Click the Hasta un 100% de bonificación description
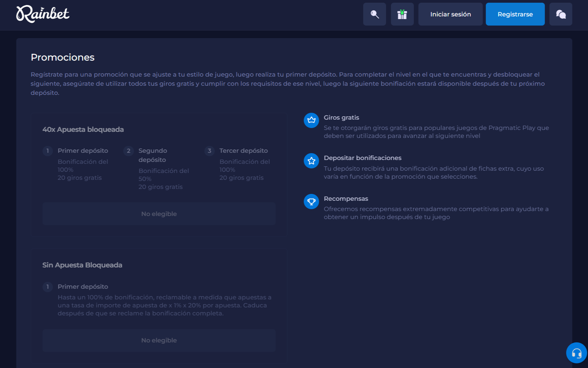 (x=164, y=305)
